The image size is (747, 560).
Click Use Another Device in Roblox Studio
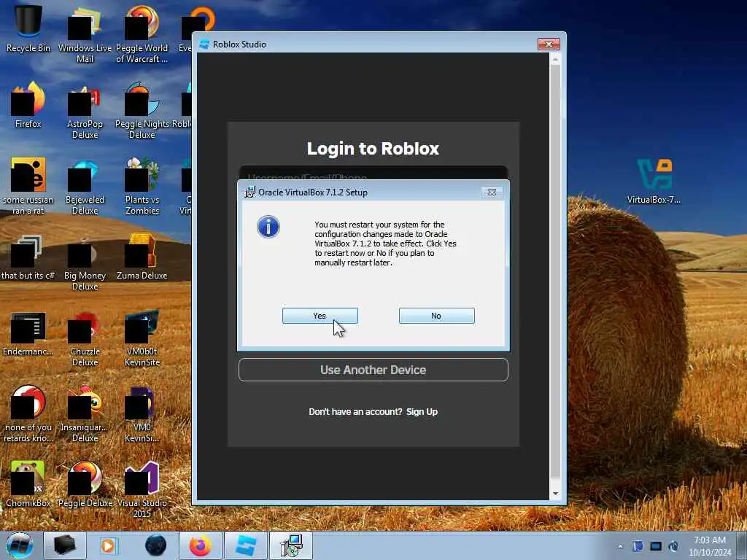373,370
